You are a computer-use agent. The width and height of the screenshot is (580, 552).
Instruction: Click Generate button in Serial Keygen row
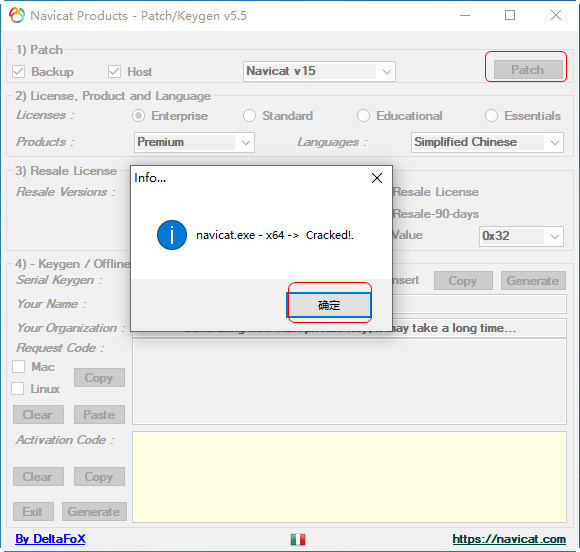533,281
